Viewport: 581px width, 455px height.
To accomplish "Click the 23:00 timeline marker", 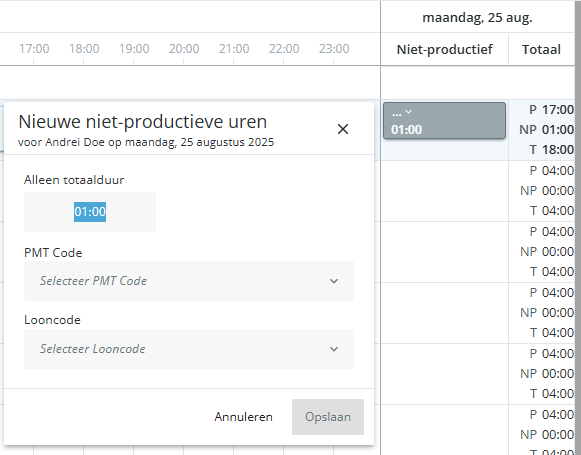I will point(334,49).
